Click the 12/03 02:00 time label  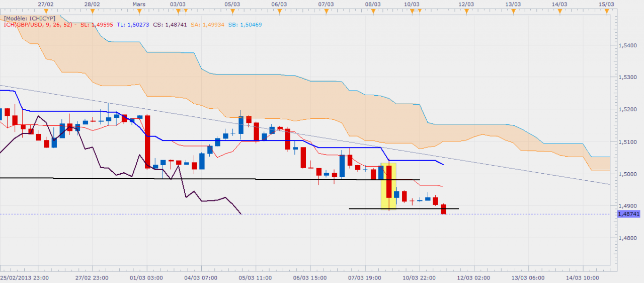click(x=474, y=277)
